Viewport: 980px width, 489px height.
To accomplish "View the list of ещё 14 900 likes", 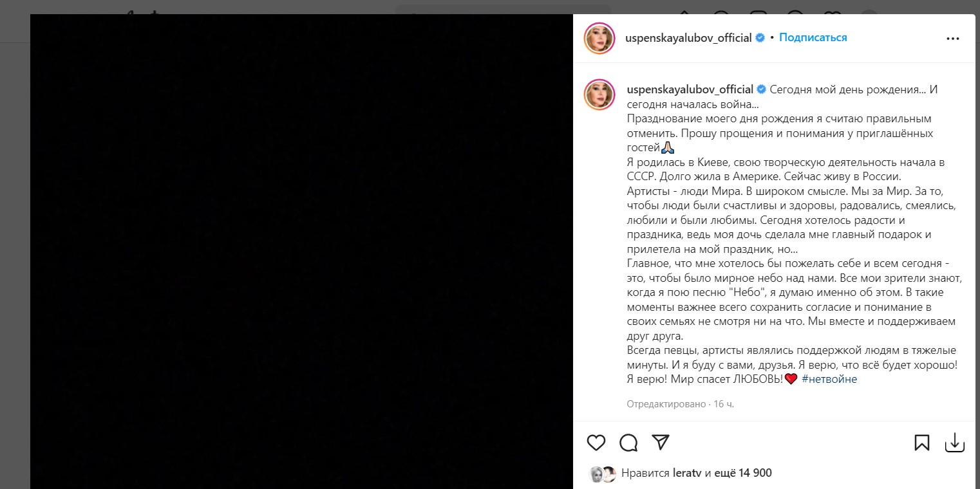I will [x=743, y=473].
